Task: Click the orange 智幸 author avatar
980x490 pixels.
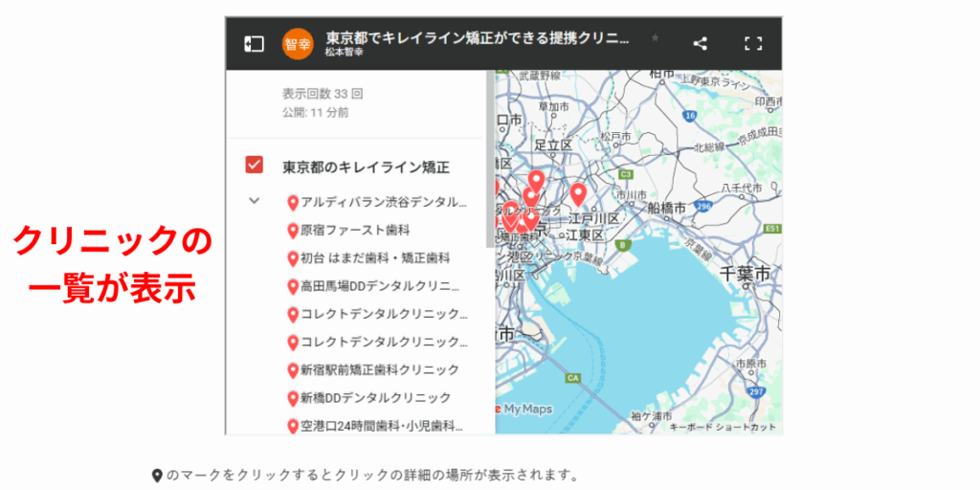Action: pos(299,44)
